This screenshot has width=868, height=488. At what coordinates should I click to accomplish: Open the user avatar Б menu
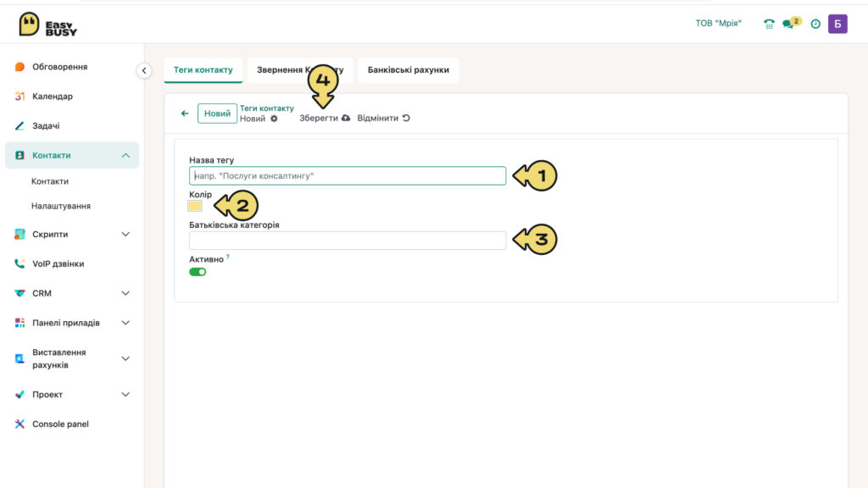pyautogui.click(x=837, y=24)
